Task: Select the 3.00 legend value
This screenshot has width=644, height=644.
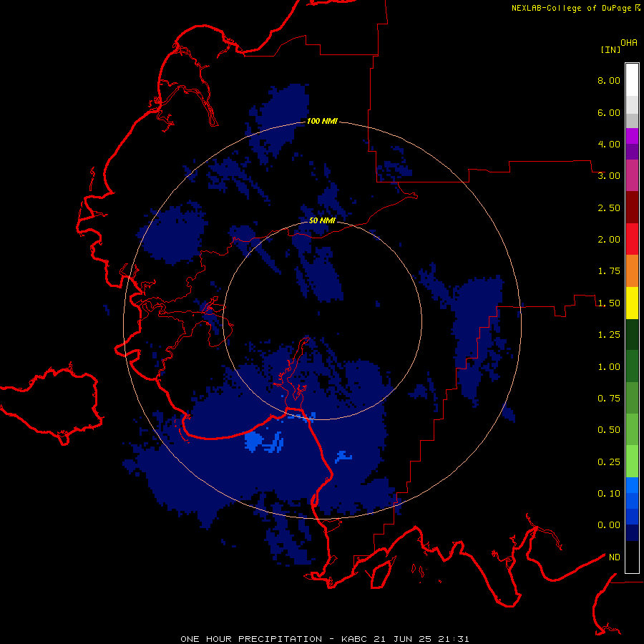Action: click(x=609, y=176)
